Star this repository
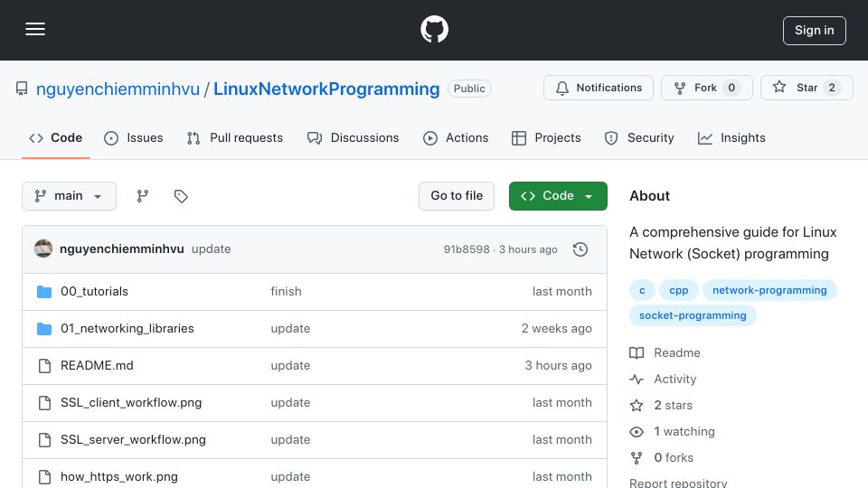 (x=807, y=88)
